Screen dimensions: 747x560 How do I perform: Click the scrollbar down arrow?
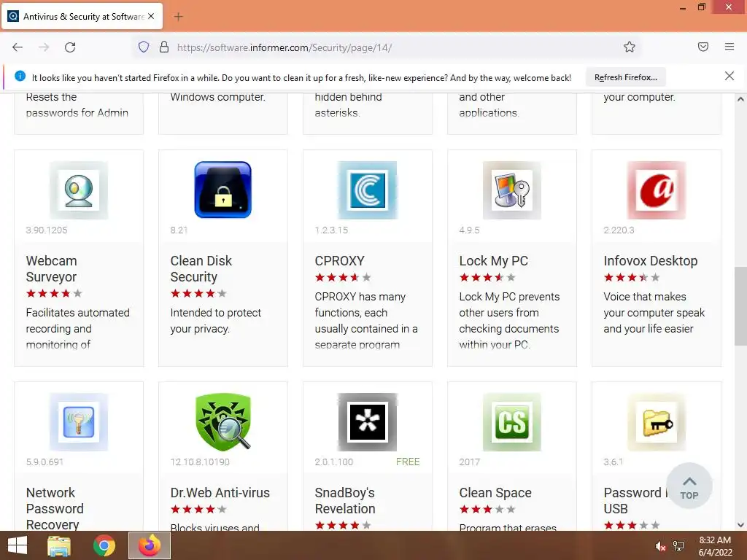tap(740, 525)
